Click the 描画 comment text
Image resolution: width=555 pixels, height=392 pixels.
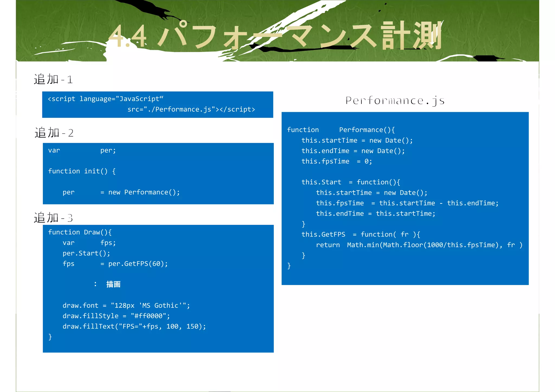coord(113,284)
